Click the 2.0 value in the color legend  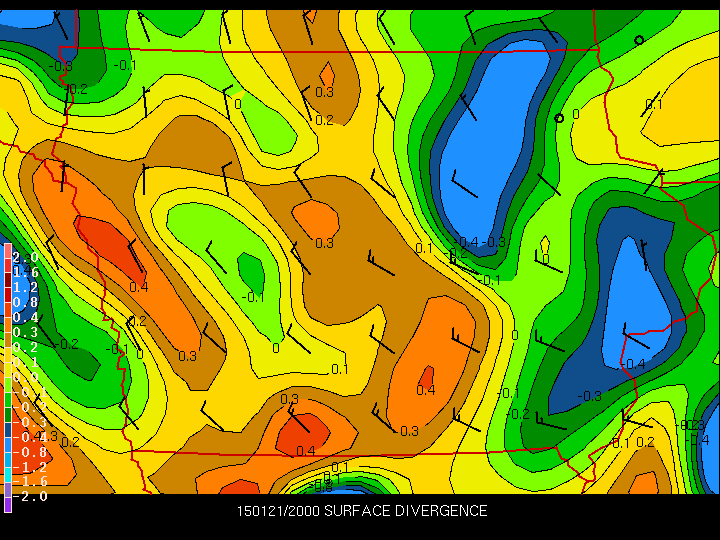click(25, 257)
